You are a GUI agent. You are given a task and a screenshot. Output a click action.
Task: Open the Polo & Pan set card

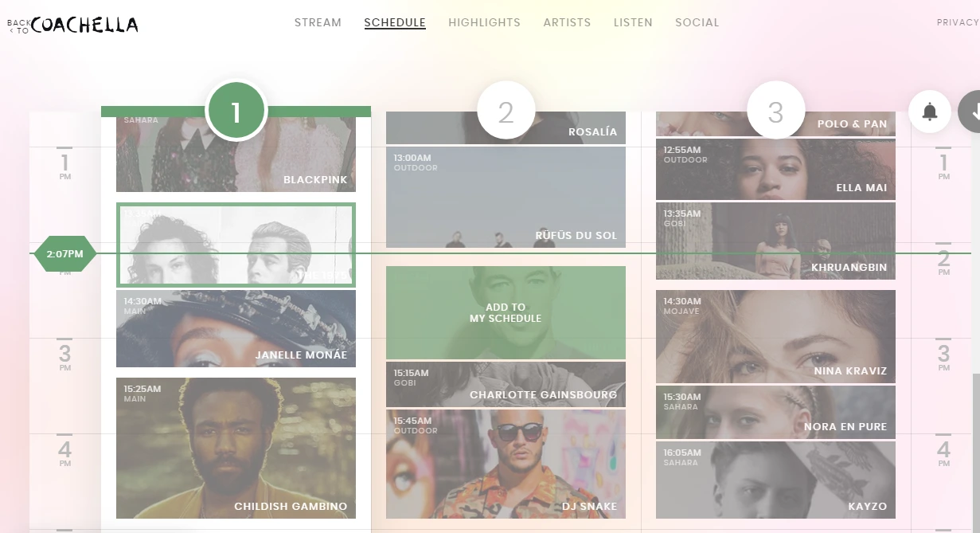(775, 123)
